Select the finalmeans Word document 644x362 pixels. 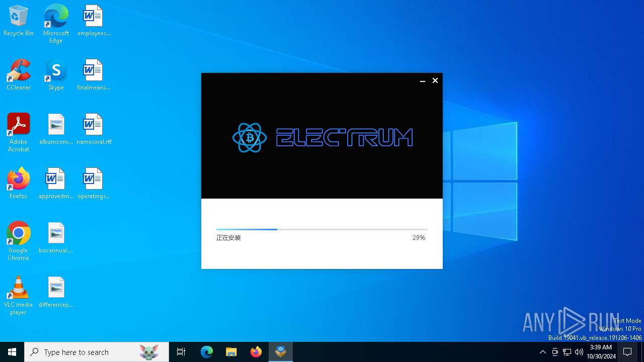tap(94, 75)
